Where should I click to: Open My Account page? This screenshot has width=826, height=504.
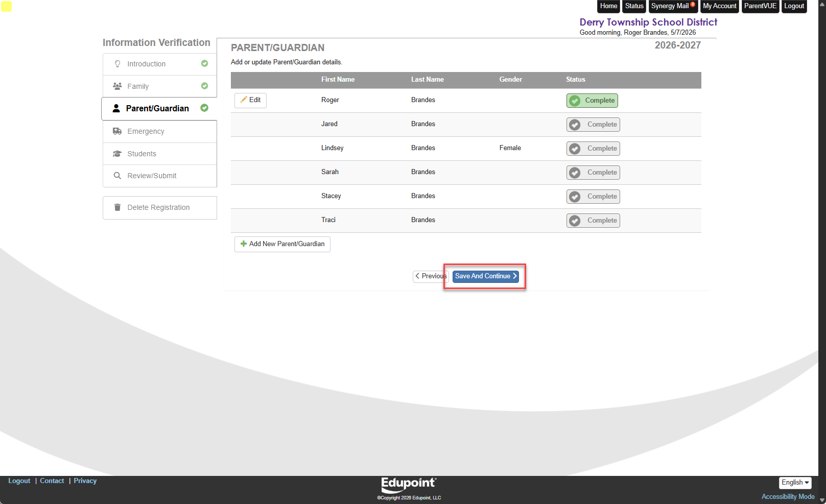pyautogui.click(x=720, y=6)
